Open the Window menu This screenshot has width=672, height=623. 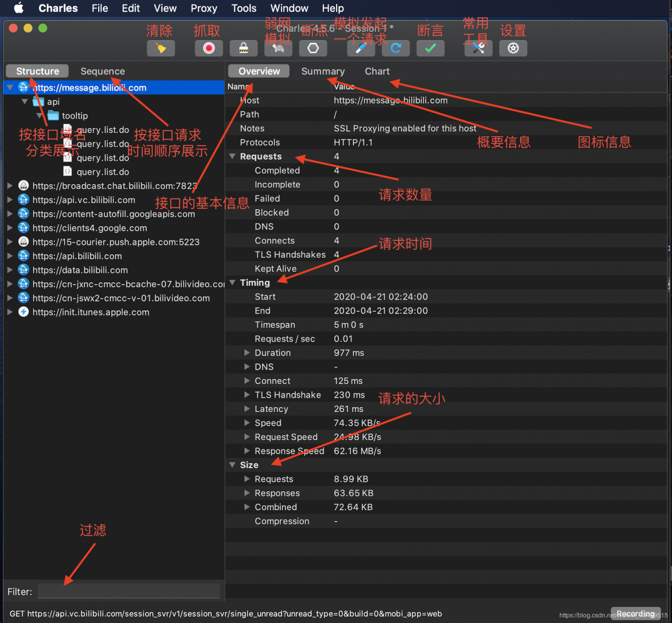click(x=289, y=8)
